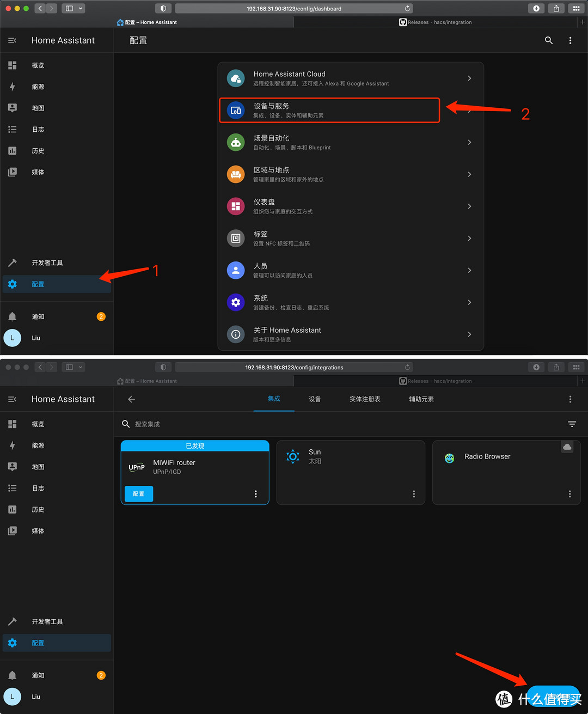Click the Home Assistant Cloud cloud icon
Screen dimensions: 588x714
(x=235, y=78)
